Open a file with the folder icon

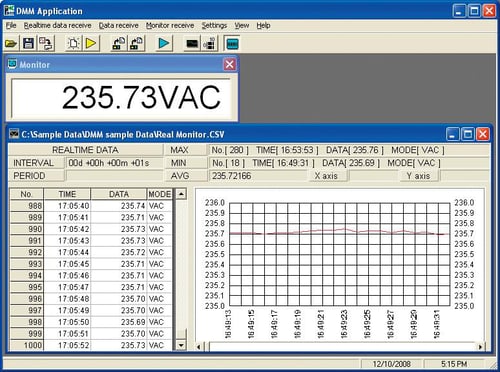pyautogui.click(x=11, y=43)
